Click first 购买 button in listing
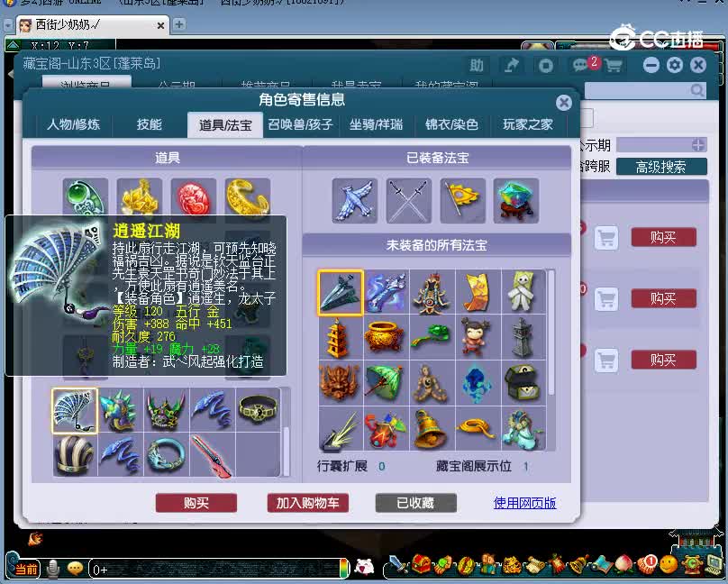Image resolution: width=728 pixels, height=584 pixels. pyautogui.click(x=663, y=237)
